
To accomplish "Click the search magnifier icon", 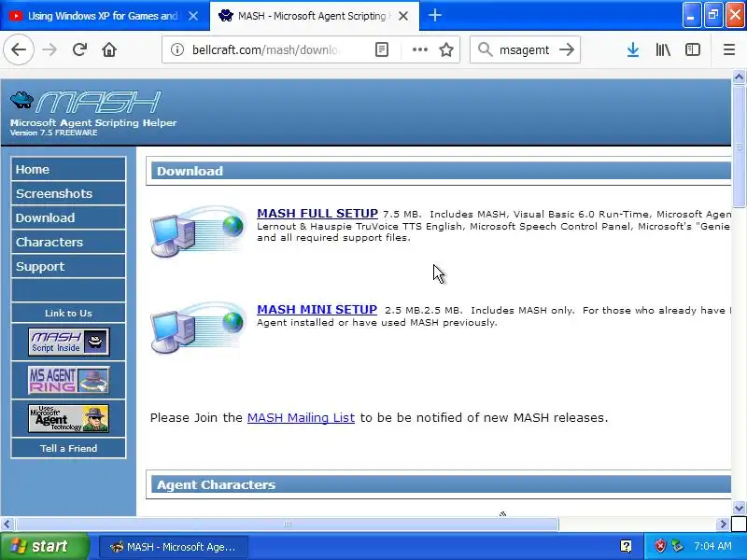I will tap(485, 49).
